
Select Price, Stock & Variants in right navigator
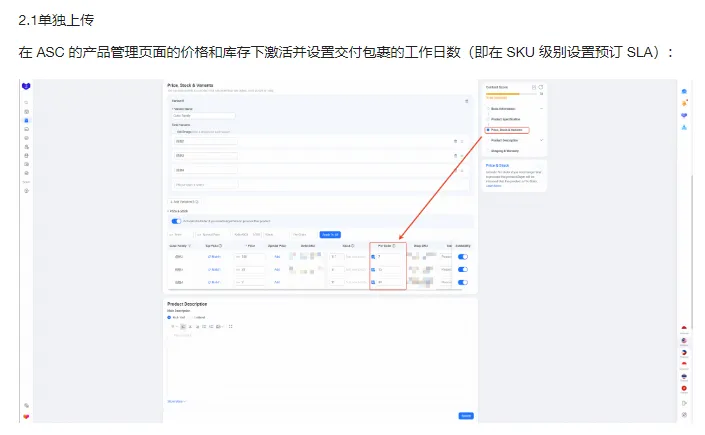pyautogui.click(x=507, y=130)
